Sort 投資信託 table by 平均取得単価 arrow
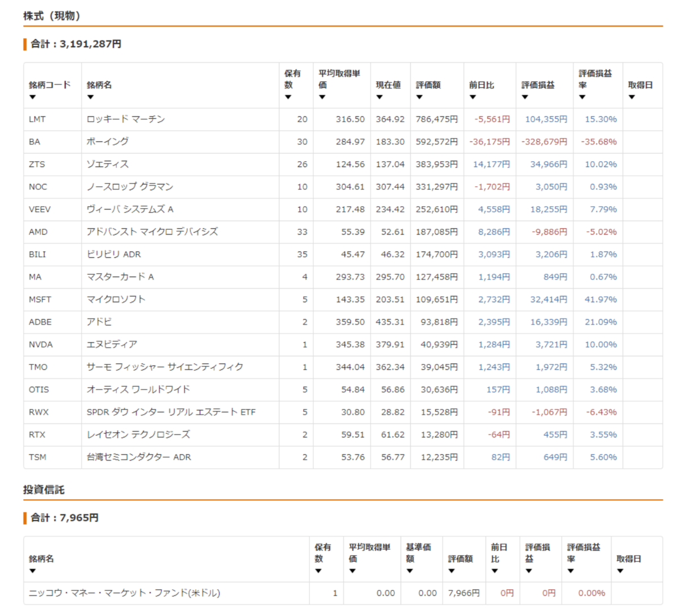The height and width of the screenshot is (616, 681). coord(352,571)
